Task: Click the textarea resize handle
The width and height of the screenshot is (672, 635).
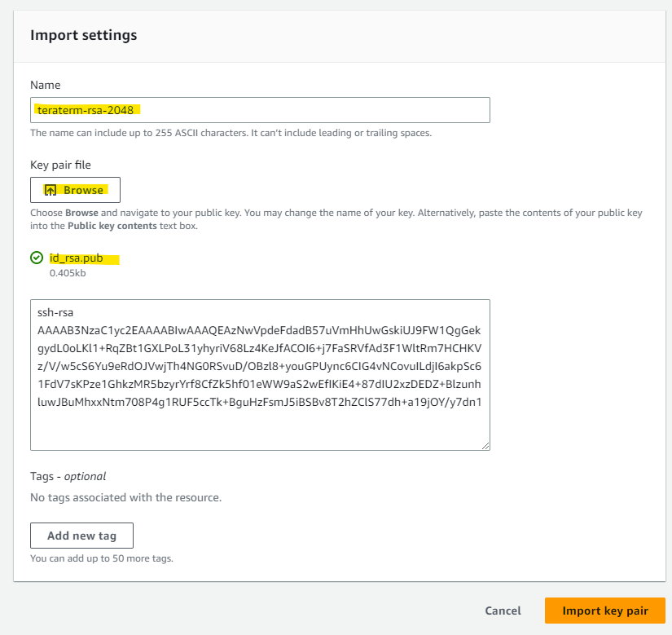Action: click(485, 447)
